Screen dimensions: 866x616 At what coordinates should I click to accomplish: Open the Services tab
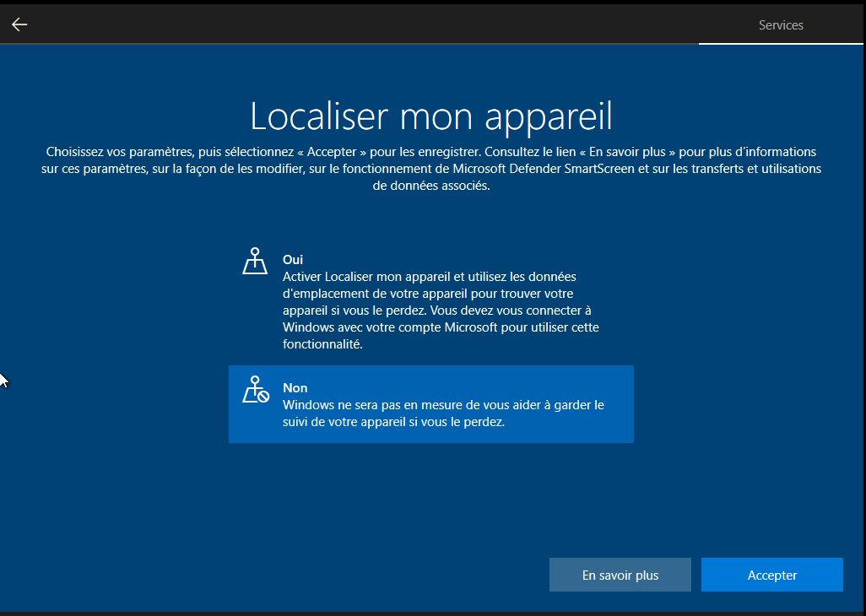(x=781, y=24)
